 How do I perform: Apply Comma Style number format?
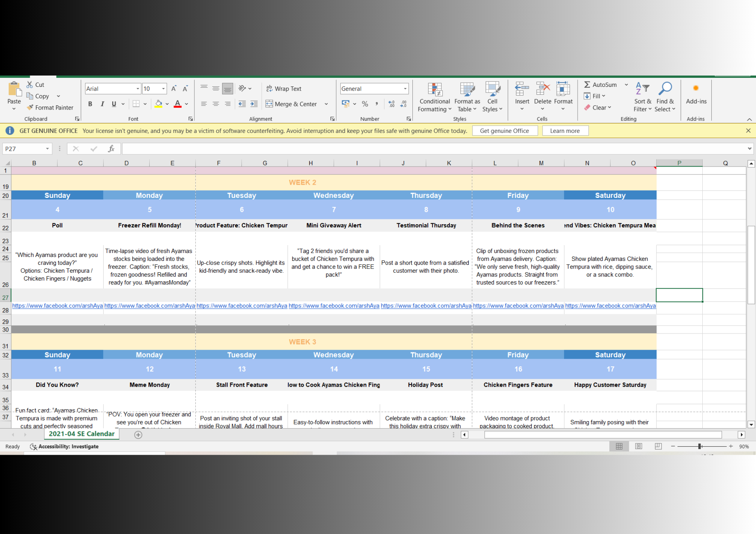(376, 104)
